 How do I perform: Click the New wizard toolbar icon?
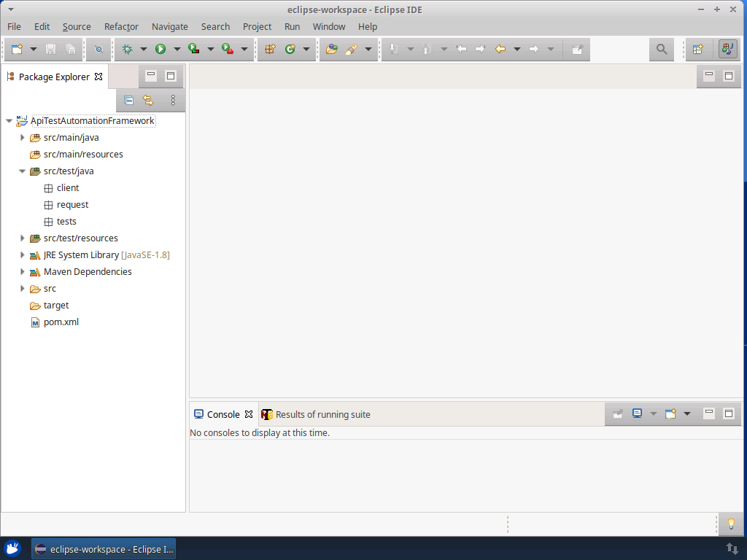click(x=18, y=49)
